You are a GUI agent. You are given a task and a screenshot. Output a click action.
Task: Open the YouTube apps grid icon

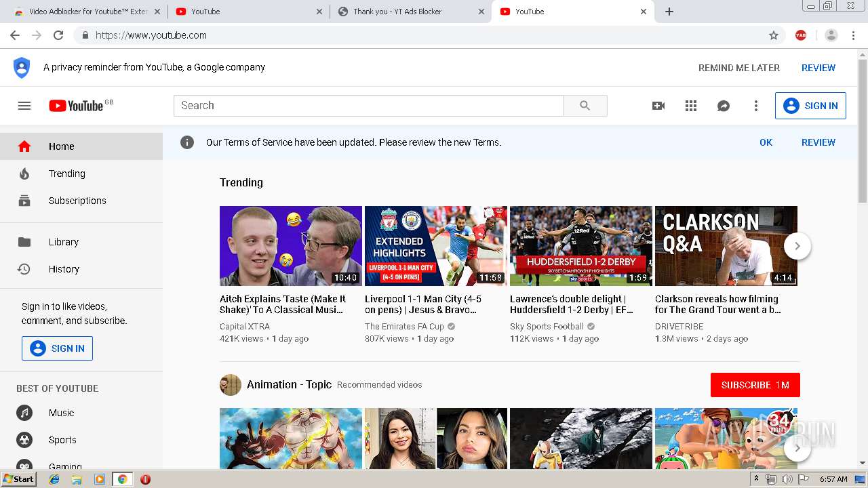691,106
